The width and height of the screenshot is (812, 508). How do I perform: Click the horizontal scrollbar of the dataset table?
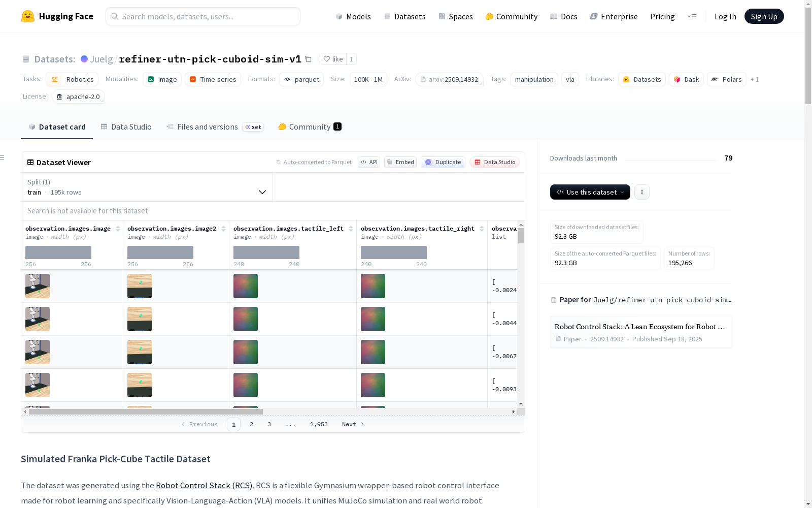point(146,411)
